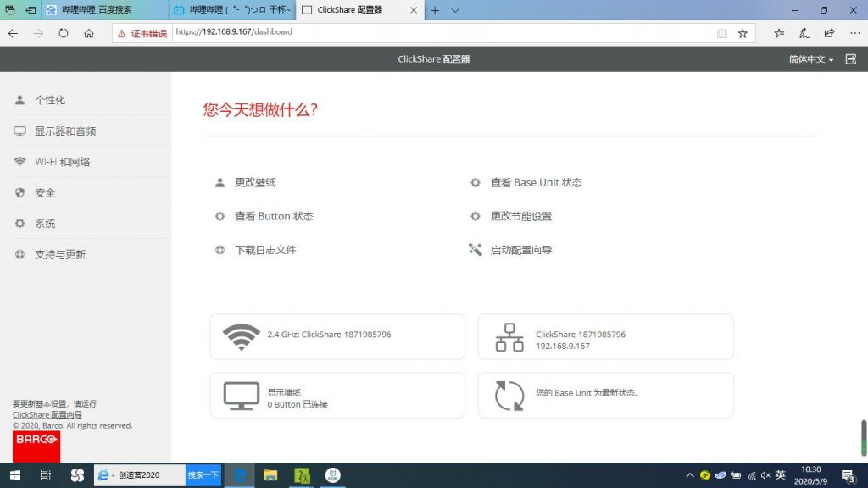Toggle reading view in the address bar
The width and height of the screenshot is (868, 488).
tap(722, 33)
